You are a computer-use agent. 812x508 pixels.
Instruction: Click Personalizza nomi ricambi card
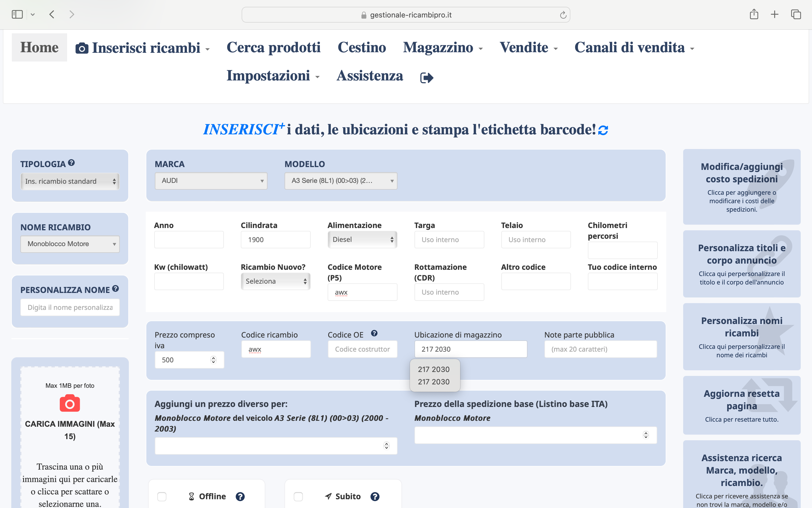(742, 337)
